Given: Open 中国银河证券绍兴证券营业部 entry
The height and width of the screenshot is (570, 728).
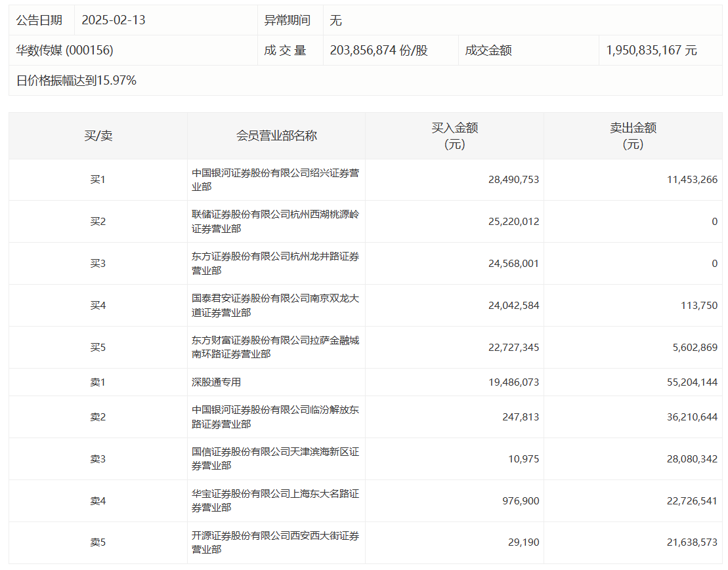Looking at the screenshot, I should point(276,180).
